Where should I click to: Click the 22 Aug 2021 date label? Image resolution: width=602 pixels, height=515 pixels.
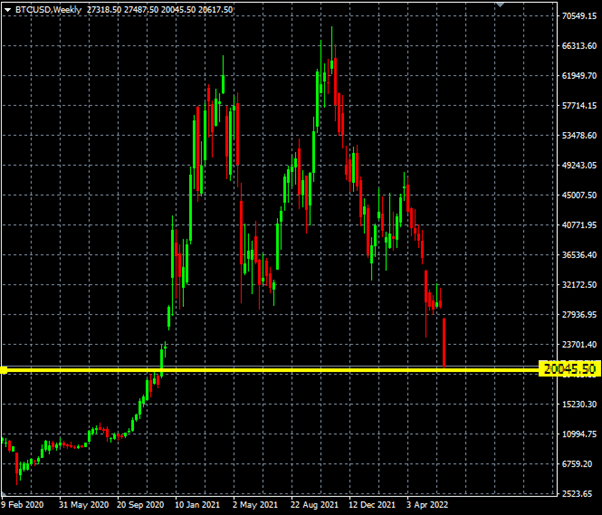coord(317,506)
